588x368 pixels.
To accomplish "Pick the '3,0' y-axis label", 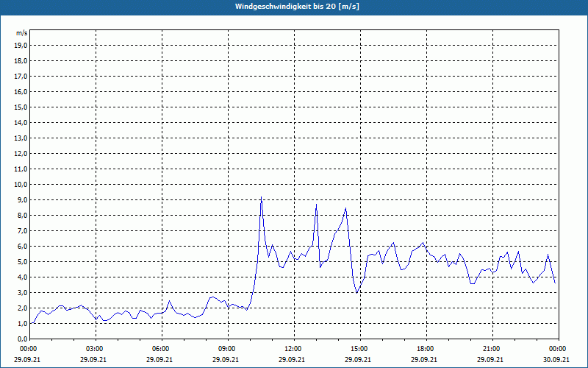I will pos(23,292).
